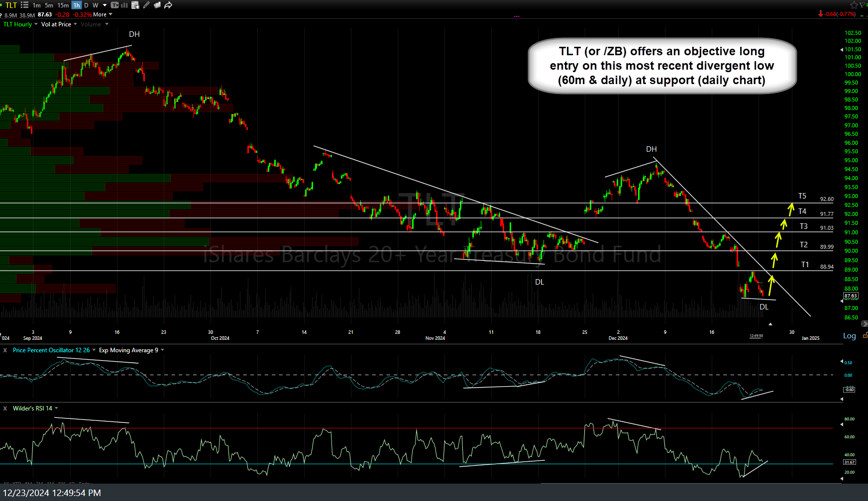Click the chart type bars icon

coord(124,5)
